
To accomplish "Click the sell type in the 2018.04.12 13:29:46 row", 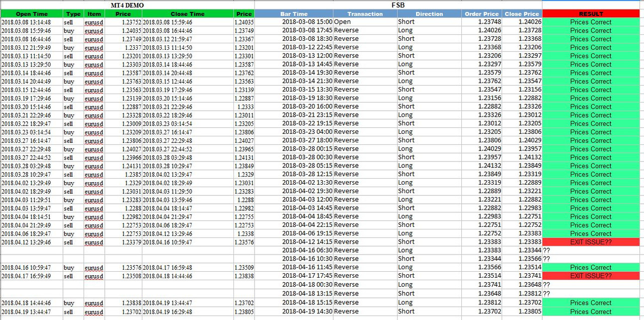I will (68, 243).
